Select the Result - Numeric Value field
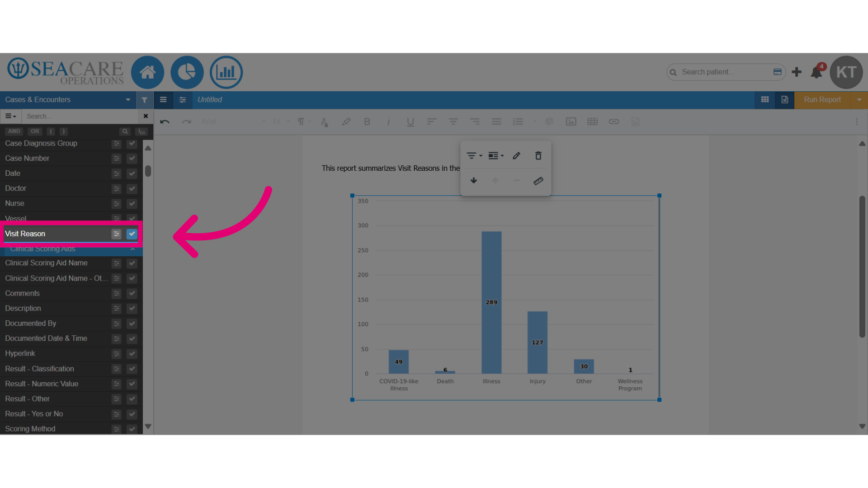The image size is (868, 488). pos(42,384)
